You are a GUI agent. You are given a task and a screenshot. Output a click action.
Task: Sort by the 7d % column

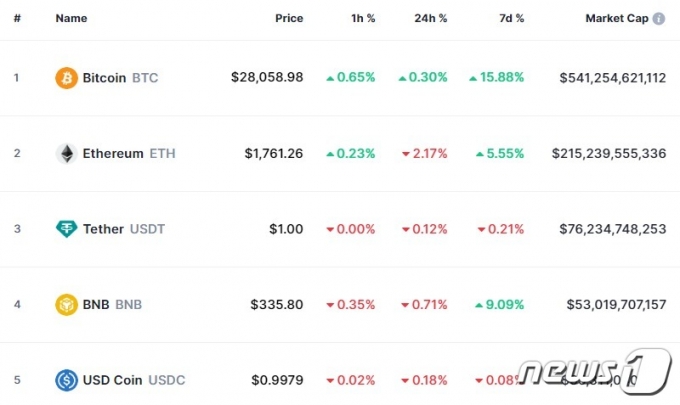click(x=512, y=18)
